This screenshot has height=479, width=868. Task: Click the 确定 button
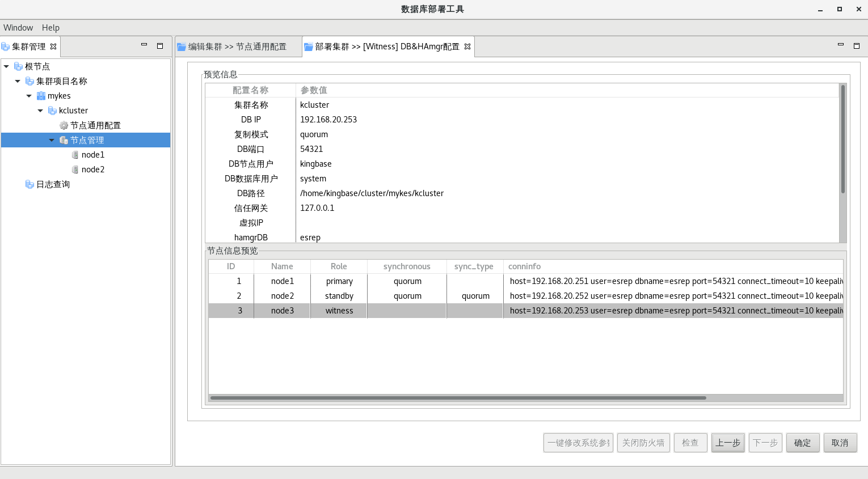tap(802, 443)
